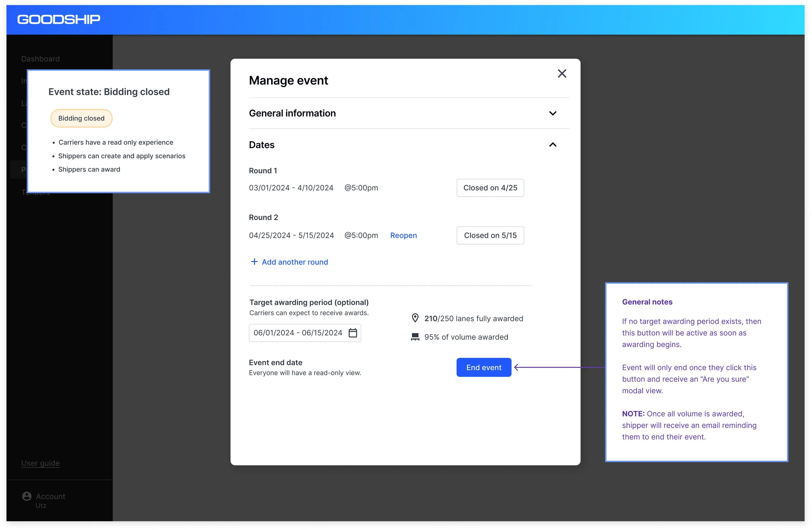Click the lanes location pin icon
The width and height of the screenshot is (812, 530).
pos(415,318)
